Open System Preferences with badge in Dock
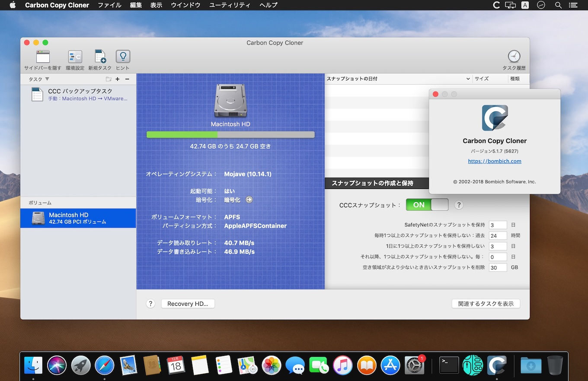 coord(414,365)
